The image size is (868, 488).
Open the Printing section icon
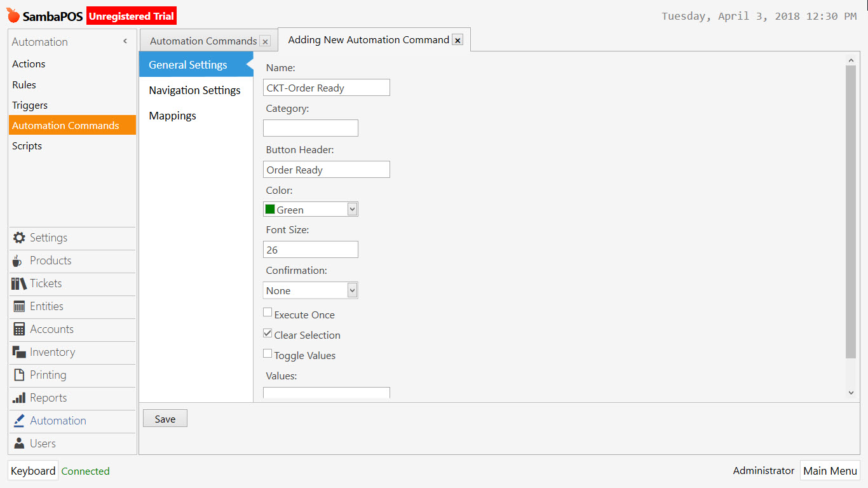[x=18, y=375]
